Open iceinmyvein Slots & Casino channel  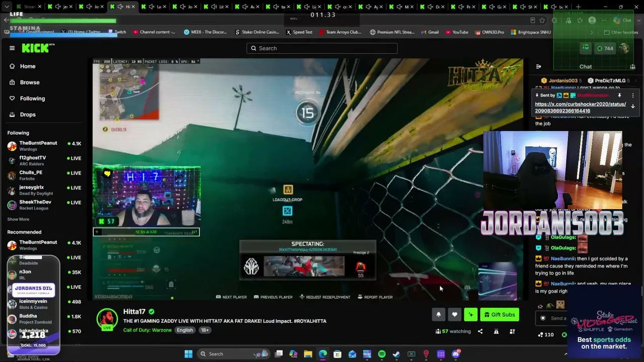[44, 304]
